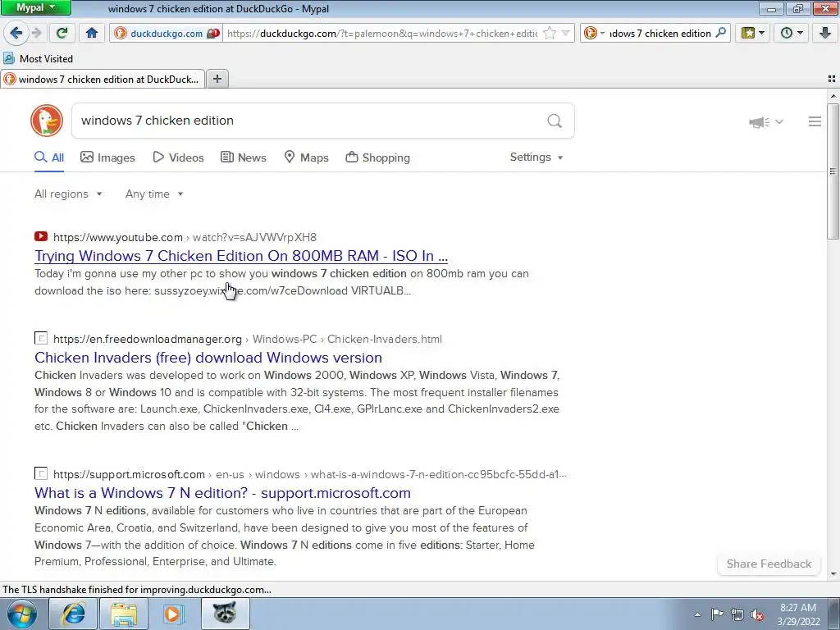840x630 pixels.
Task: Open What is a Windows 7 N edition link
Action: pos(222,493)
